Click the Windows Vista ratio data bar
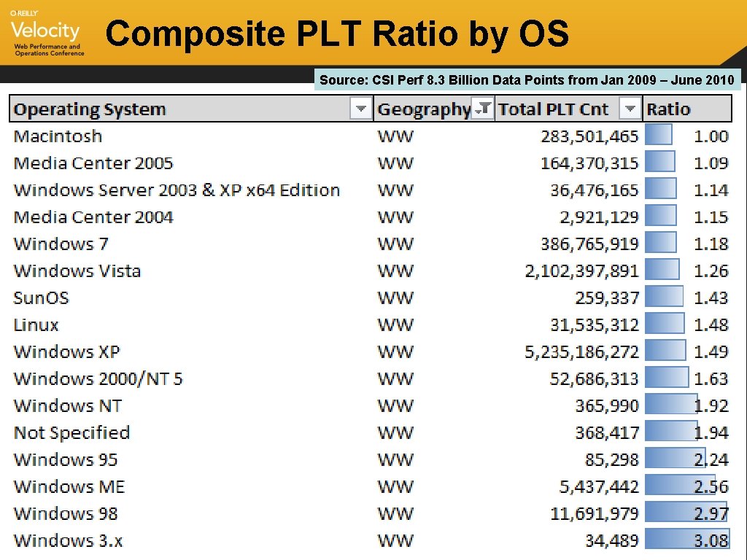747x560 pixels. point(662,271)
